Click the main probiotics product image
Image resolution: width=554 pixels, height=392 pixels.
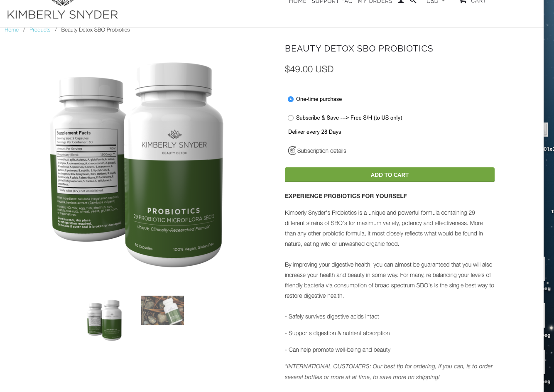coord(137,165)
